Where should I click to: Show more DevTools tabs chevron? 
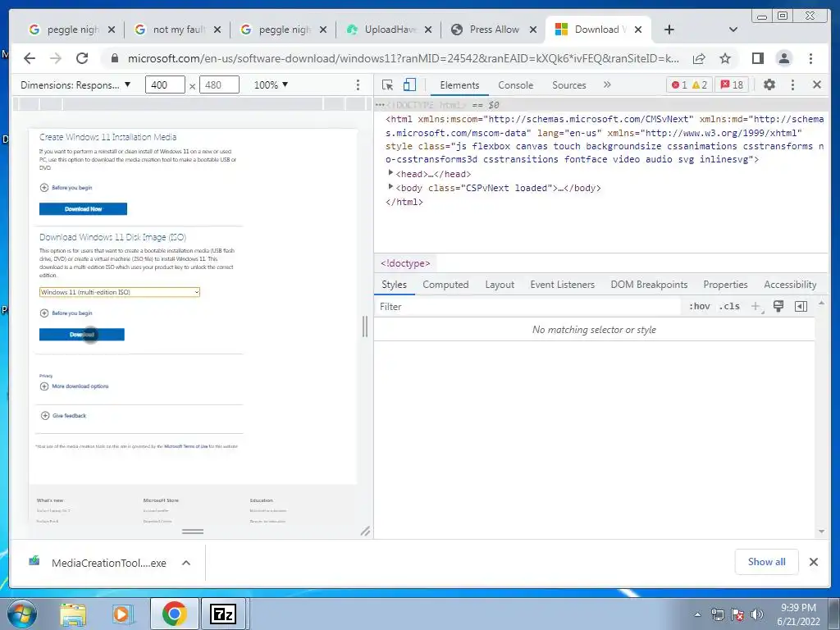click(x=607, y=84)
